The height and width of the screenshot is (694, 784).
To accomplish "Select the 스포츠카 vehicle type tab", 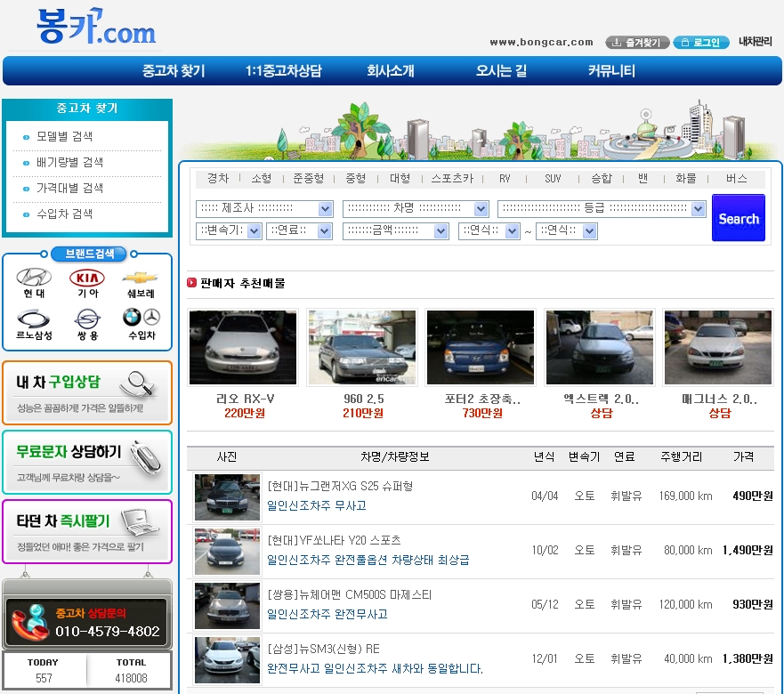I will click(452, 179).
